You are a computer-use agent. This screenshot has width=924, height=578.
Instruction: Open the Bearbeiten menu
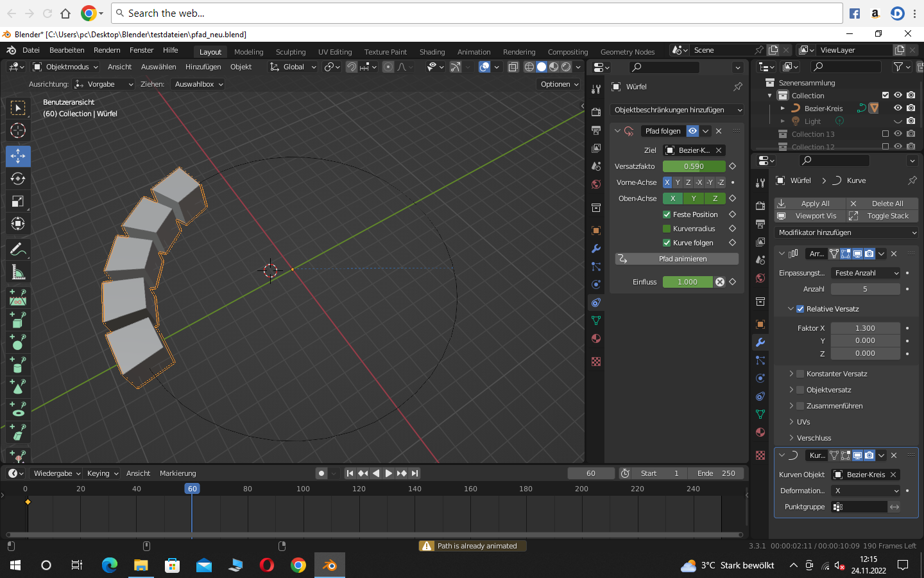(67, 50)
